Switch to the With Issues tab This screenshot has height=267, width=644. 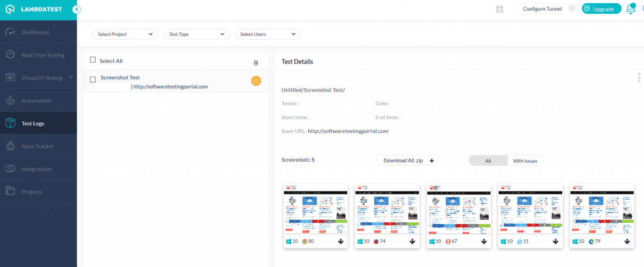pyautogui.click(x=525, y=161)
